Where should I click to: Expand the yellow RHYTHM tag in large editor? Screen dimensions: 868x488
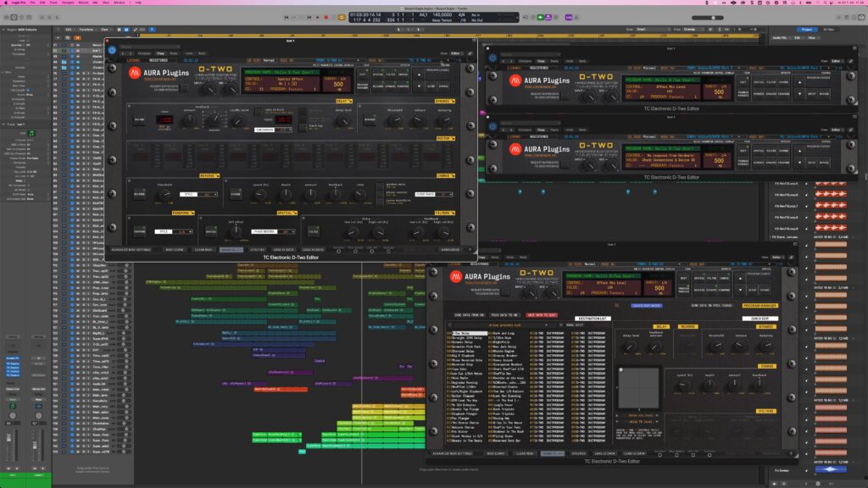pyautogui.click(x=445, y=138)
